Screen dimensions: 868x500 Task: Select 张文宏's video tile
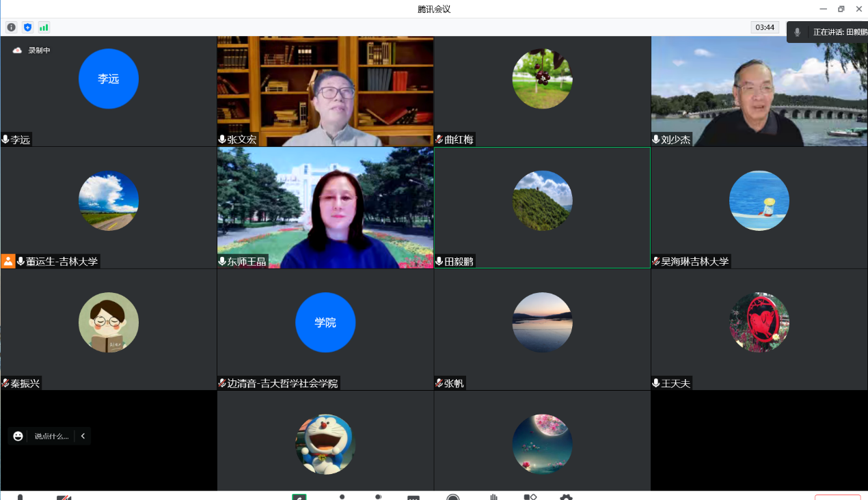click(x=325, y=91)
